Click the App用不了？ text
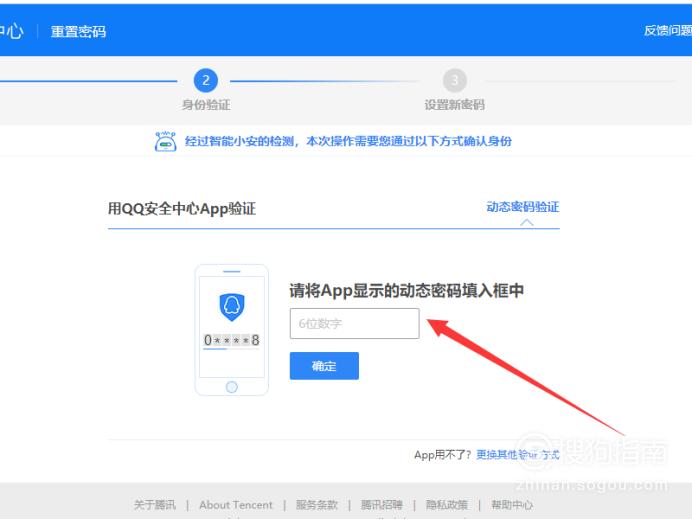This screenshot has height=519, width=692. (443, 455)
